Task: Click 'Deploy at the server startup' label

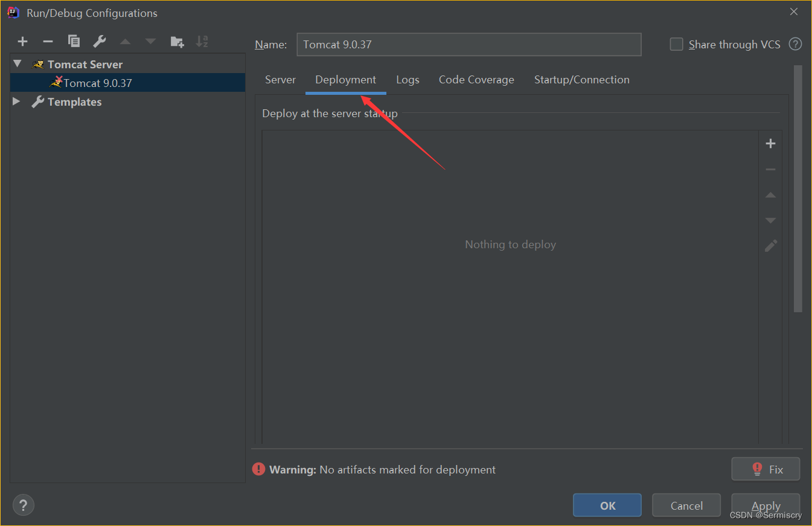Action: tap(330, 114)
